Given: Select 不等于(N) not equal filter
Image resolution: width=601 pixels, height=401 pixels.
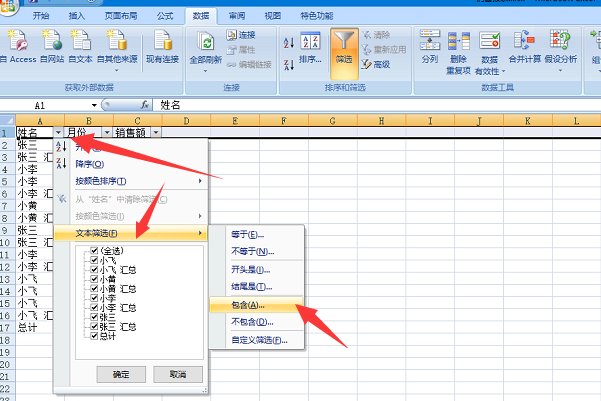Looking at the screenshot, I should 257,251.
